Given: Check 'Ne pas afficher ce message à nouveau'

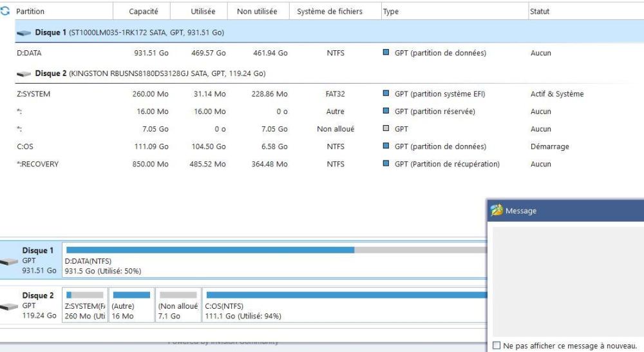Looking at the screenshot, I should (x=496, y=346).
